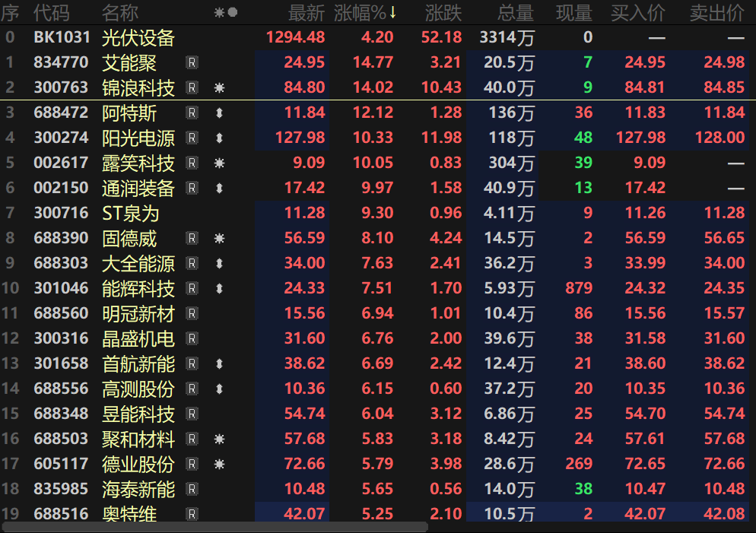Click the R badge next to 阿特斯
Image resolution: width=756 pixels, height=533 pixels.
(x=192, y=113)
